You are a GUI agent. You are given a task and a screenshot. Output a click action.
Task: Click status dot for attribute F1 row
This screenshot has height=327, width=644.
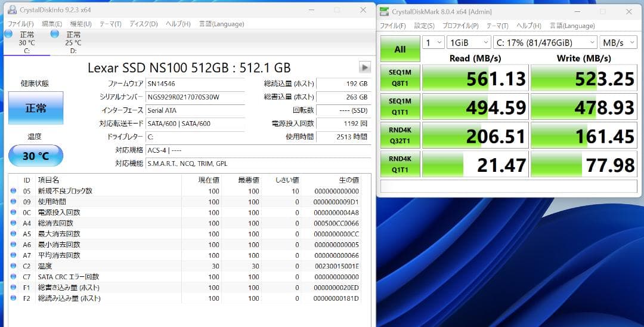[x=14, y=288]
